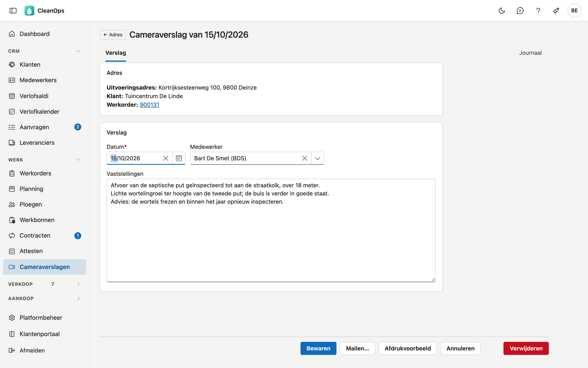Open Contracten page
The width and height of the screenshot is (588, 368).
[45, 235]
